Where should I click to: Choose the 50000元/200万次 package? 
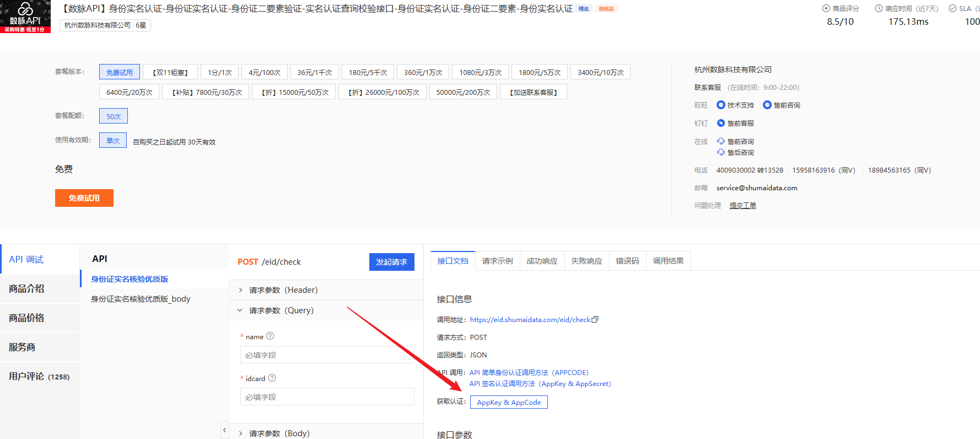click(464, 92)
